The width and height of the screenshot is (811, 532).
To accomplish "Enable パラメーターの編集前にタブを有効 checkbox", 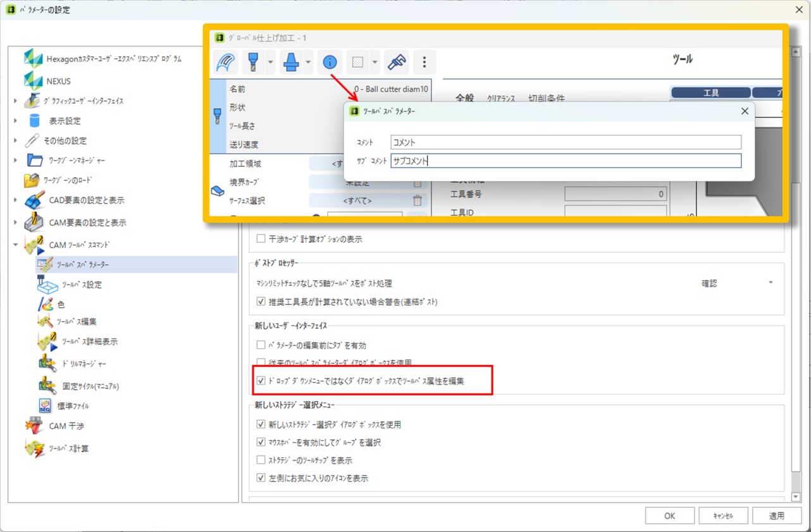I will 261,345.
